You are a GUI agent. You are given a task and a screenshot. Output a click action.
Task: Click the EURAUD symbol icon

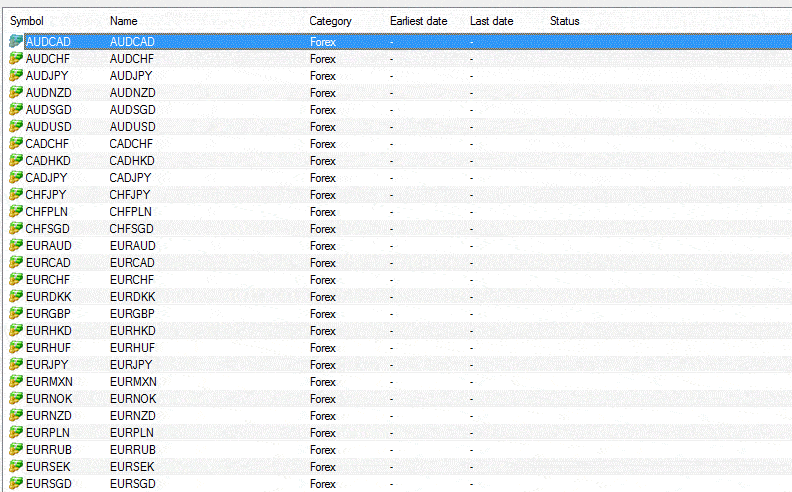[x=16, y=246]
